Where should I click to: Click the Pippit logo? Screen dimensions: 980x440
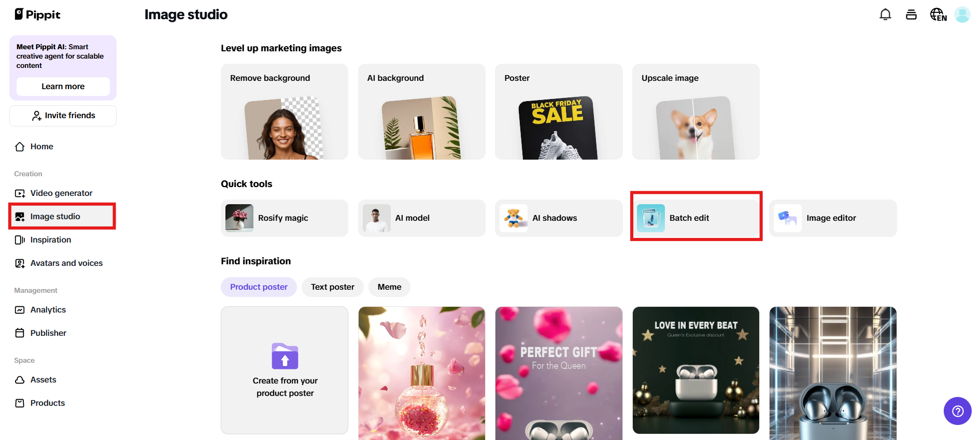click(x=38, y=15)
